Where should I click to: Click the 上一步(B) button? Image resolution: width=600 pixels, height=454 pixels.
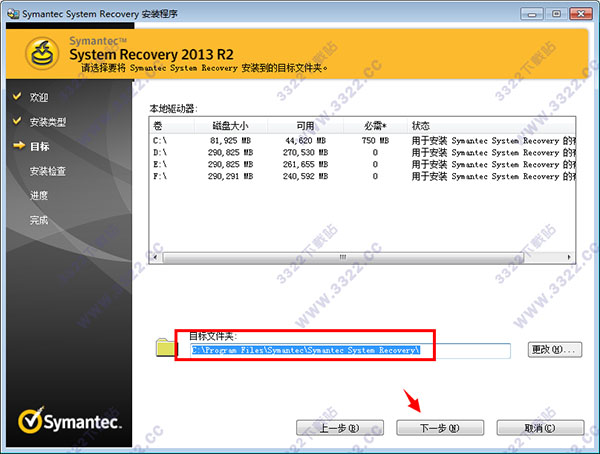[339, 428]
